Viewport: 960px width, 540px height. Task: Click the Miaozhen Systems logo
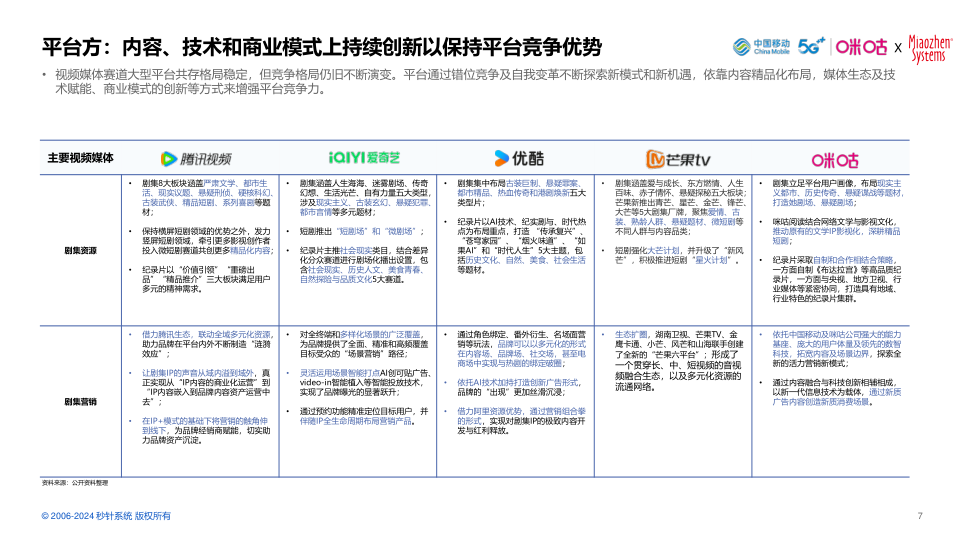coord(930,49)
